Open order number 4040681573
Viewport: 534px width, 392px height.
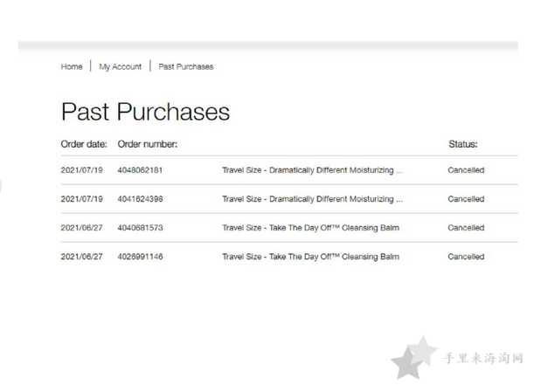click(140, 228)
